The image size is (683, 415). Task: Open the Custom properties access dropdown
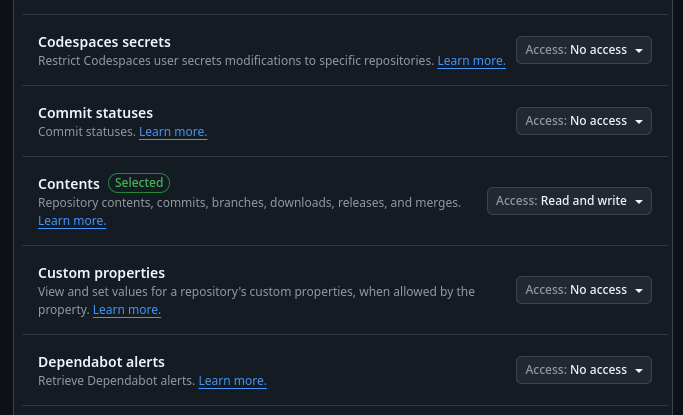pos(584,290)
